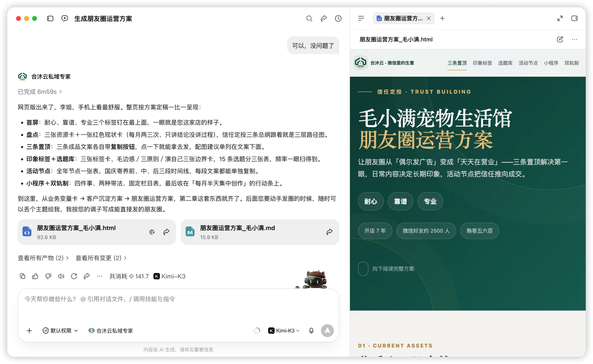Screen dimensions: 593x364
Task: Go to 小程序 section in preview nav
Action: tap(551, 63)
